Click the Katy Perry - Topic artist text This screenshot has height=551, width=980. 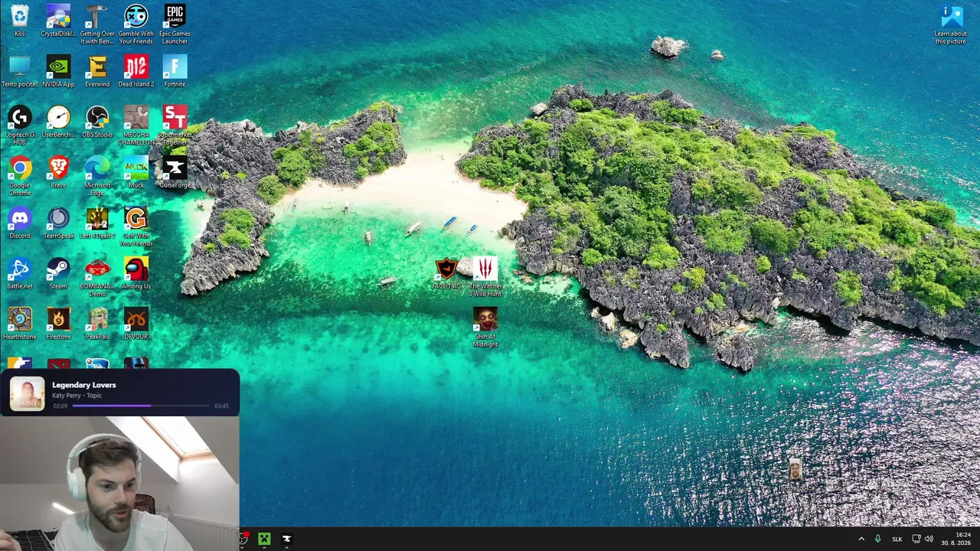click(x=77, y=396)
